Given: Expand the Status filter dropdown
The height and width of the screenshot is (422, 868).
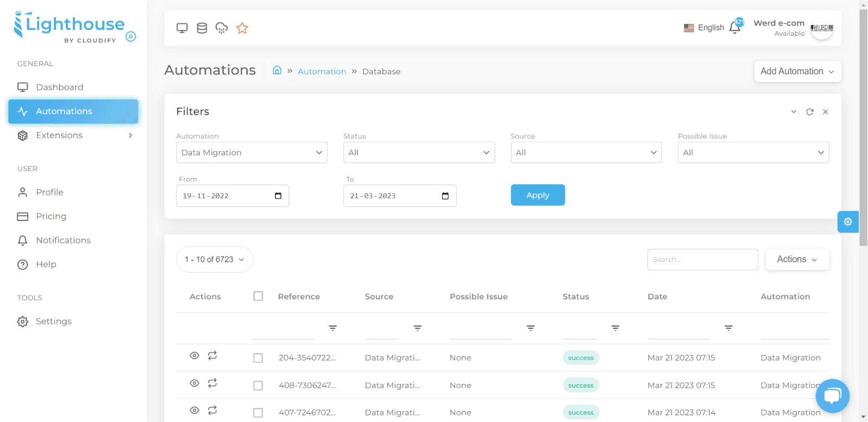Looking at the screenshot, I should (419, 153).
